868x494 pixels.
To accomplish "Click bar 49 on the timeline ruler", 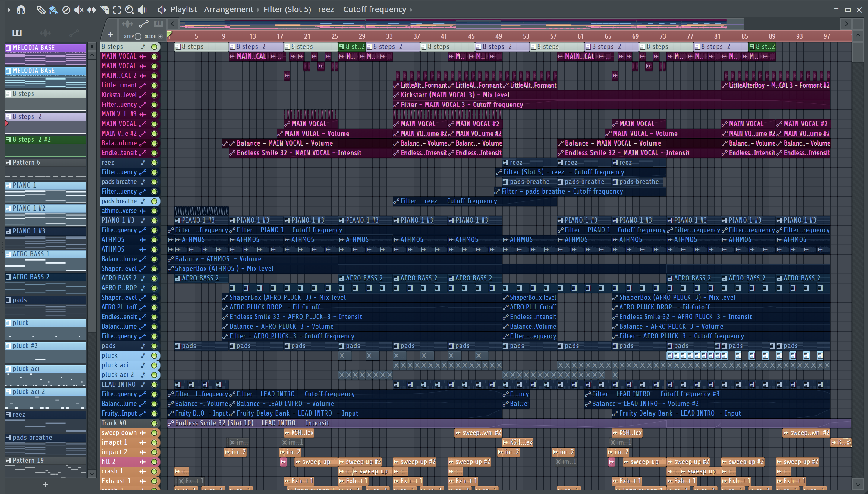I will [x=498, y=36].
